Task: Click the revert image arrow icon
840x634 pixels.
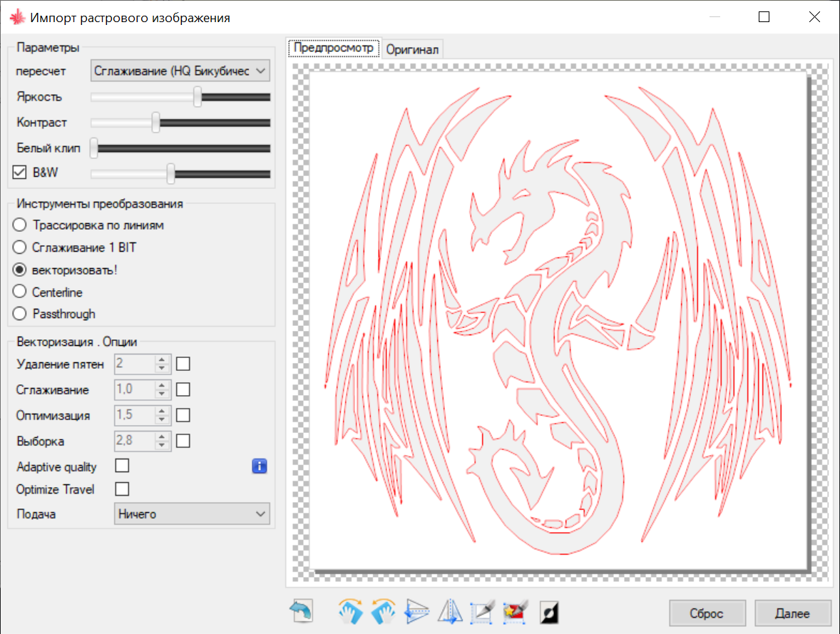Action: click(301, 612)
